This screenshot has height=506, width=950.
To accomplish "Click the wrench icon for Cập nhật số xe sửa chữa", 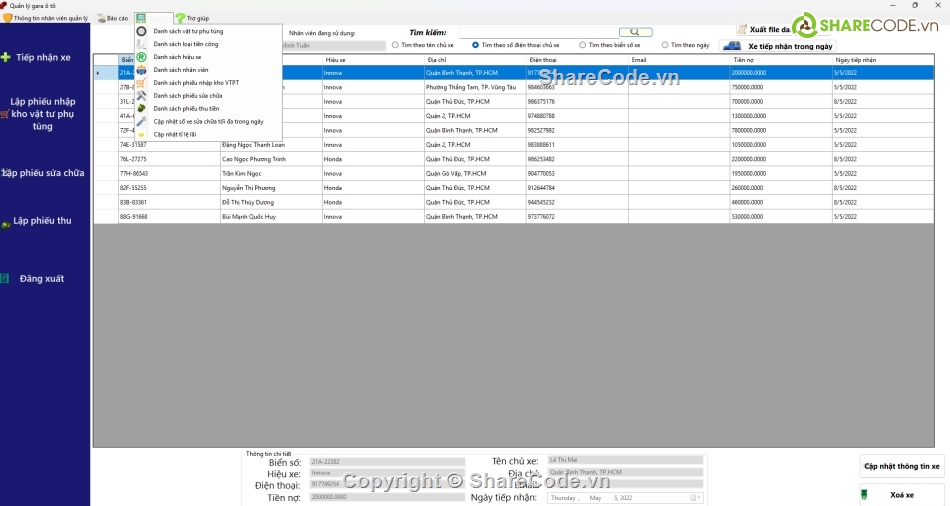I will [x=142, y=121].
